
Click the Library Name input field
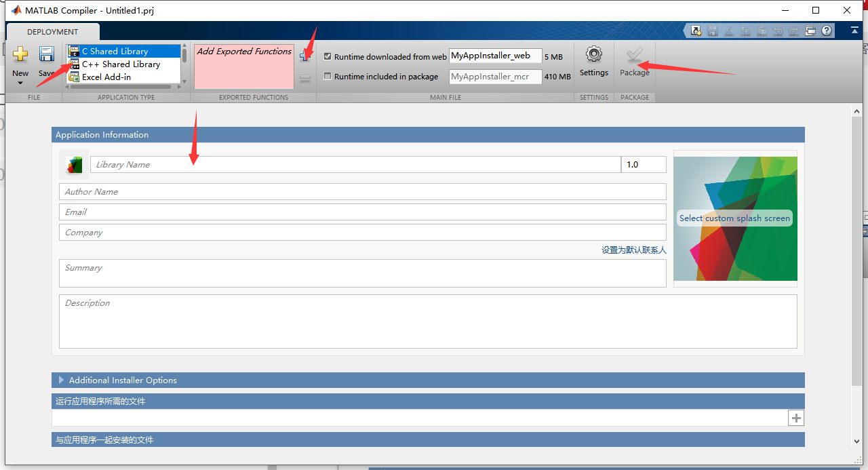[355, 164]
